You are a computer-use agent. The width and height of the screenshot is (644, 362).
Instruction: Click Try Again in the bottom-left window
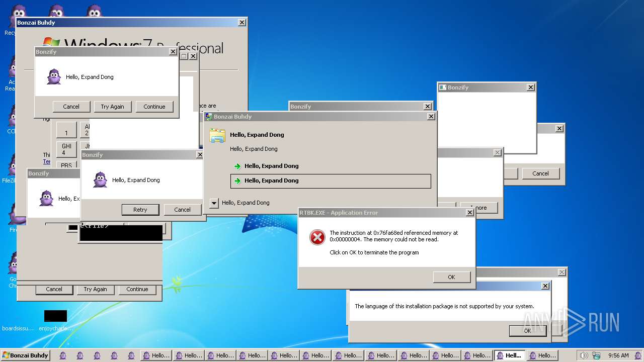[x=95, y=289]
